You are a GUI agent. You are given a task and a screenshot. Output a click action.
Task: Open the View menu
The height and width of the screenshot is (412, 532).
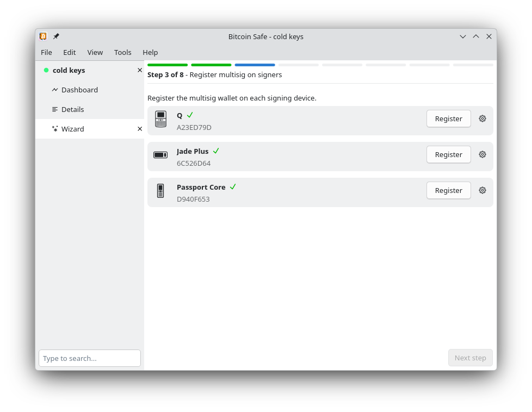(95, 52)
